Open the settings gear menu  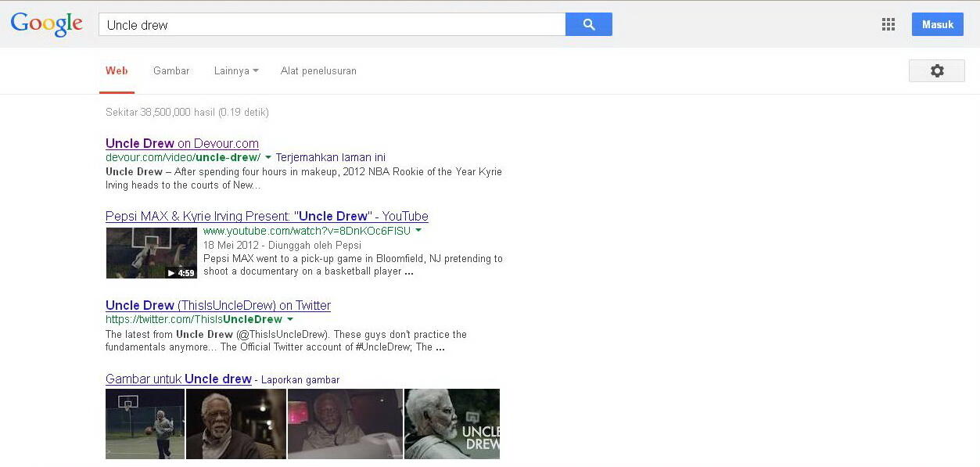(x=936, y=70)
